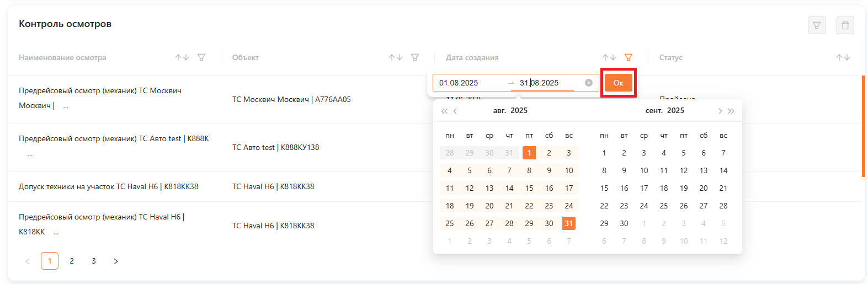
Task: Open page 2 of the table
Action: [72, 261]
